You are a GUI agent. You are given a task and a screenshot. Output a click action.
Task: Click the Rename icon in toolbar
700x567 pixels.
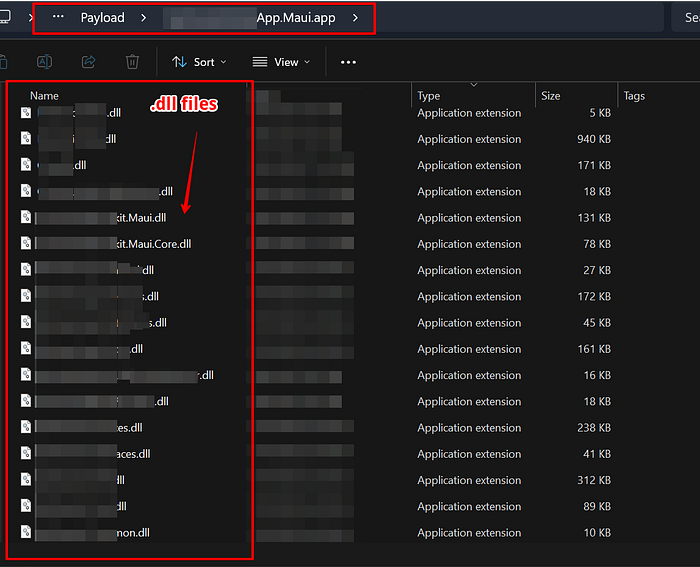point(44,62)
